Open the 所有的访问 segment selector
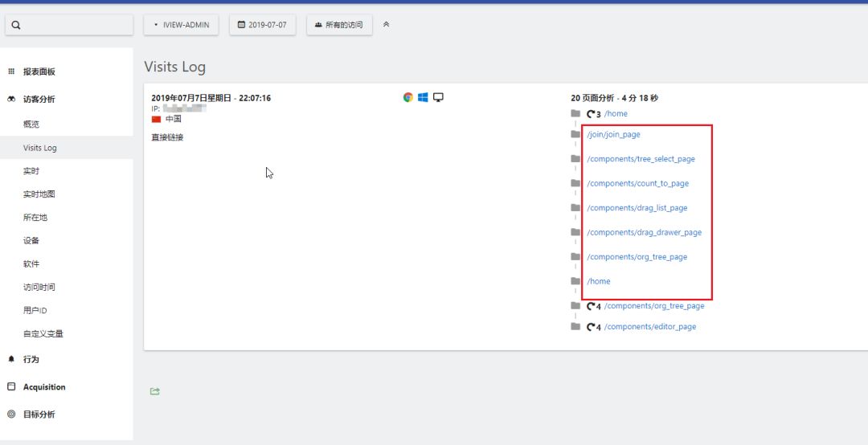The width and height of the screenshot is (868, 445). (339, 25)
